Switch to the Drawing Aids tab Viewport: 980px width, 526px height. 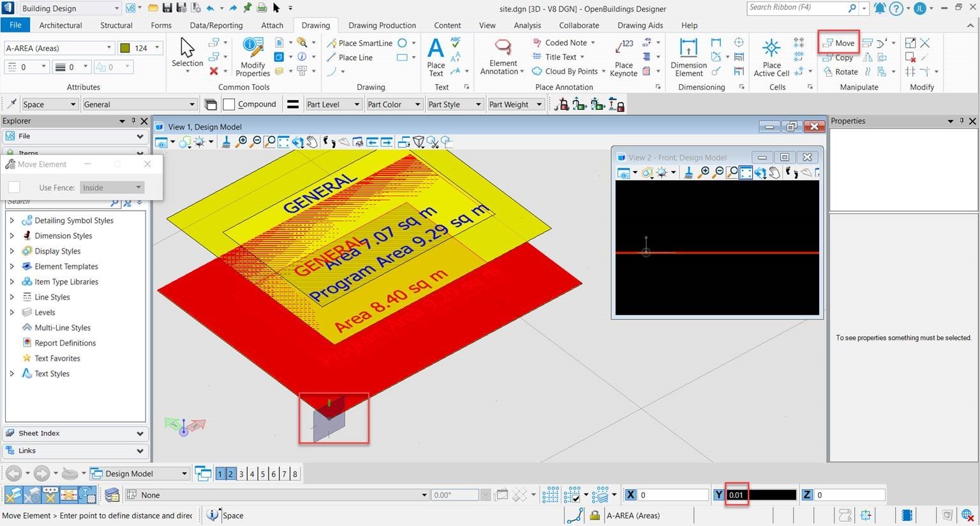pyautogui.click(x=640, y=25)
